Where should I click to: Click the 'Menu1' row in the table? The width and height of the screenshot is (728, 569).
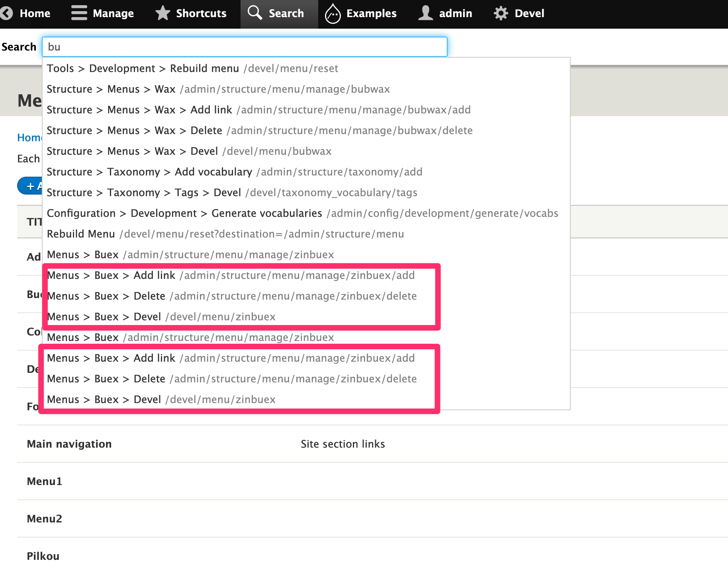point(44,481)
